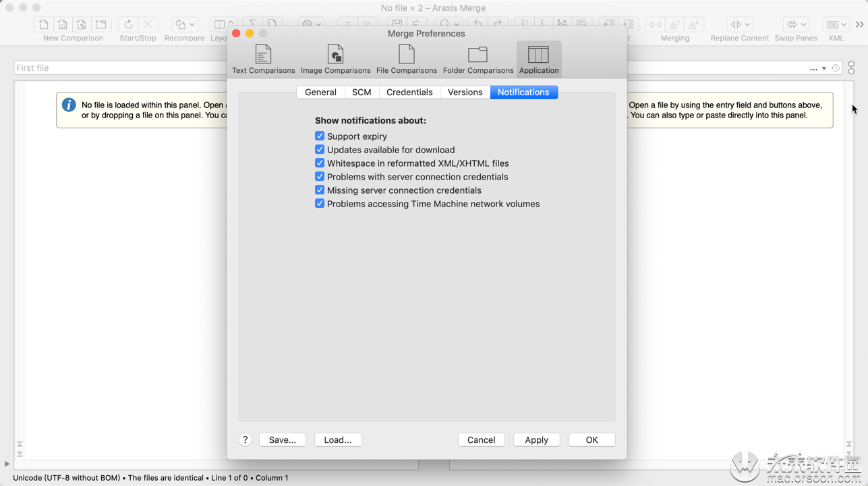Toggle Updates available for download checkbox

320,149
